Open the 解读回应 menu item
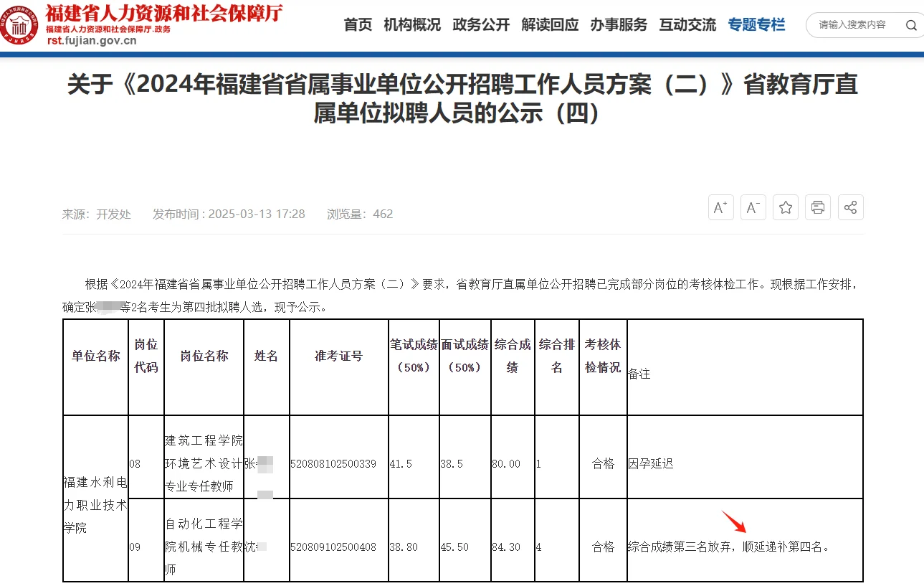The height and width of the screenshot is (586, 924). coord(550,24)
